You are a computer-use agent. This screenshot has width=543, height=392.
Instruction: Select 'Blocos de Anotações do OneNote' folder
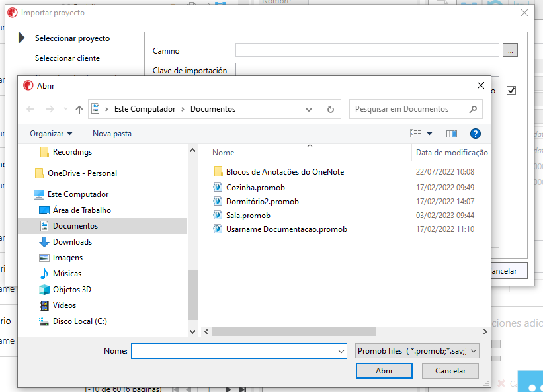coord(285,172)
